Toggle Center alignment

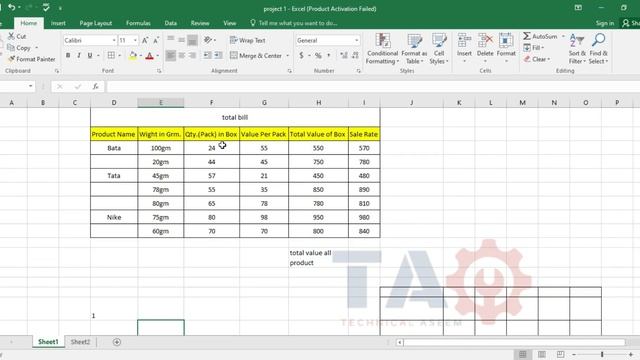coord(182,55)
